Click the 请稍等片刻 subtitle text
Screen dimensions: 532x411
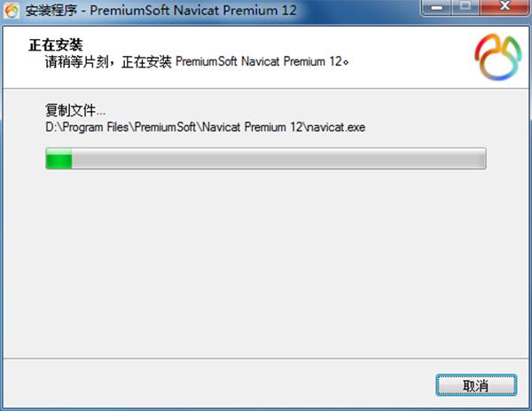pos(76,62)
